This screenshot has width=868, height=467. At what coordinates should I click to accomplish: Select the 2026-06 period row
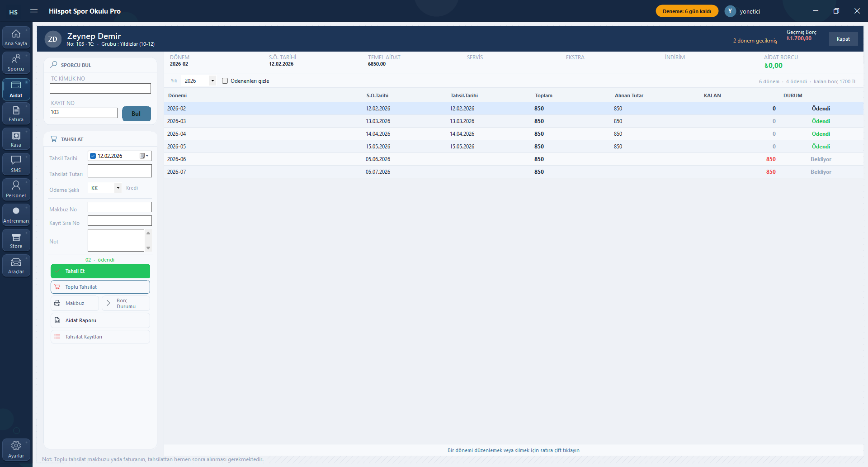tap(514, 159)
